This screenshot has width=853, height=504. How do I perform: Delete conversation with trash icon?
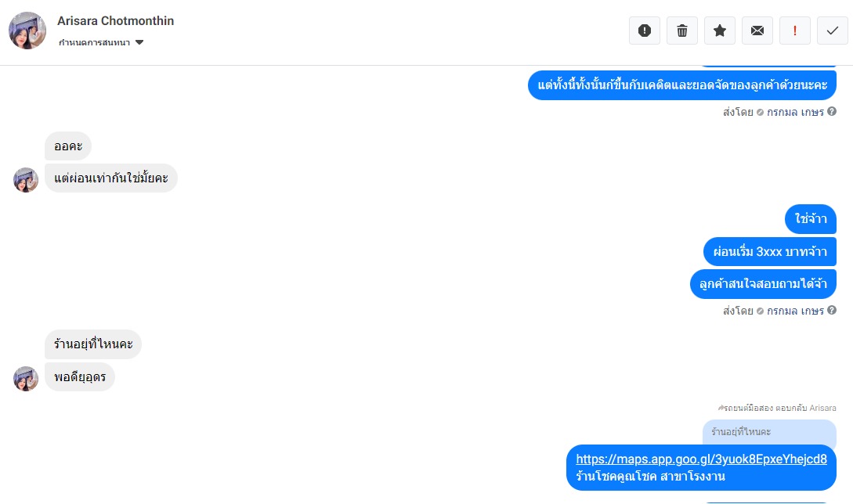682,31
